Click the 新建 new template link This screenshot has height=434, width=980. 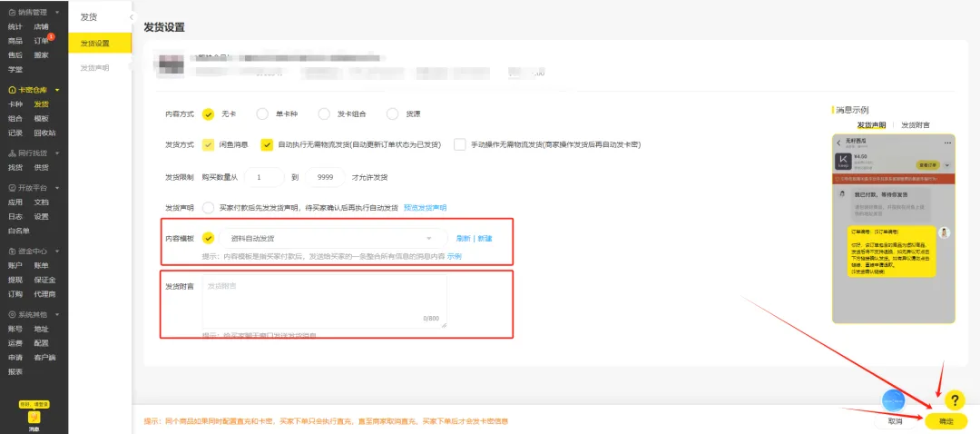point(485,238)
